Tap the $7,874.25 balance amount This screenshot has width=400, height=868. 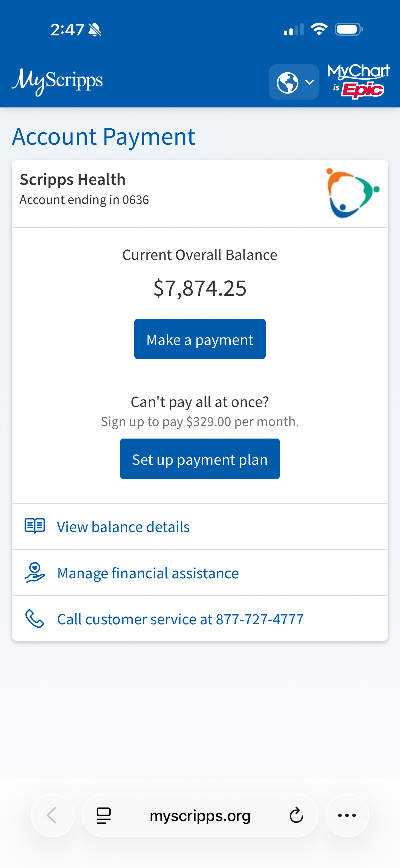[200, 288]
